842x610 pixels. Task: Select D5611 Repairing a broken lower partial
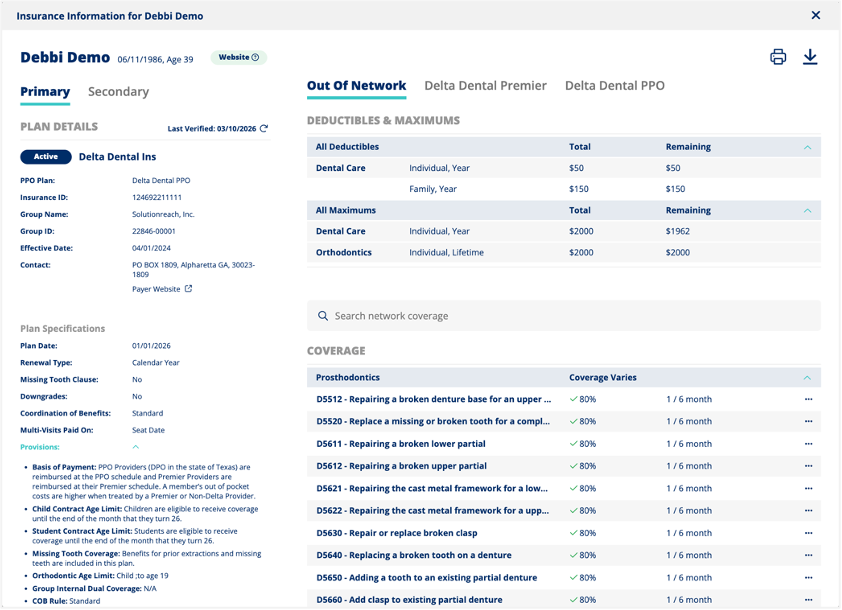tap(564, 444)
